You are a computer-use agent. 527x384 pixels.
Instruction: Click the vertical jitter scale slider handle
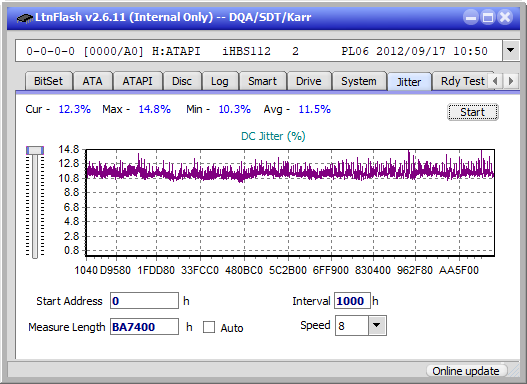point(35,150)
